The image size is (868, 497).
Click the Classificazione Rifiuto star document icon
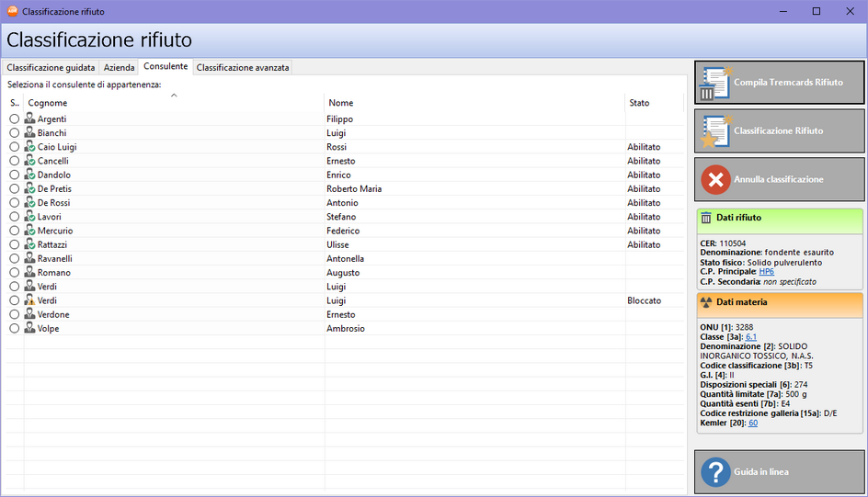714,131
